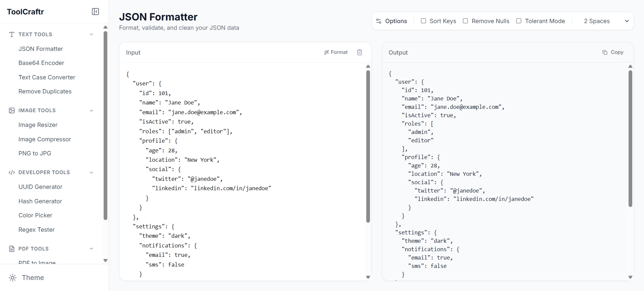Click sidebar scrollbar up arrow
Screen dimensions: 644x291
point(105,27)
